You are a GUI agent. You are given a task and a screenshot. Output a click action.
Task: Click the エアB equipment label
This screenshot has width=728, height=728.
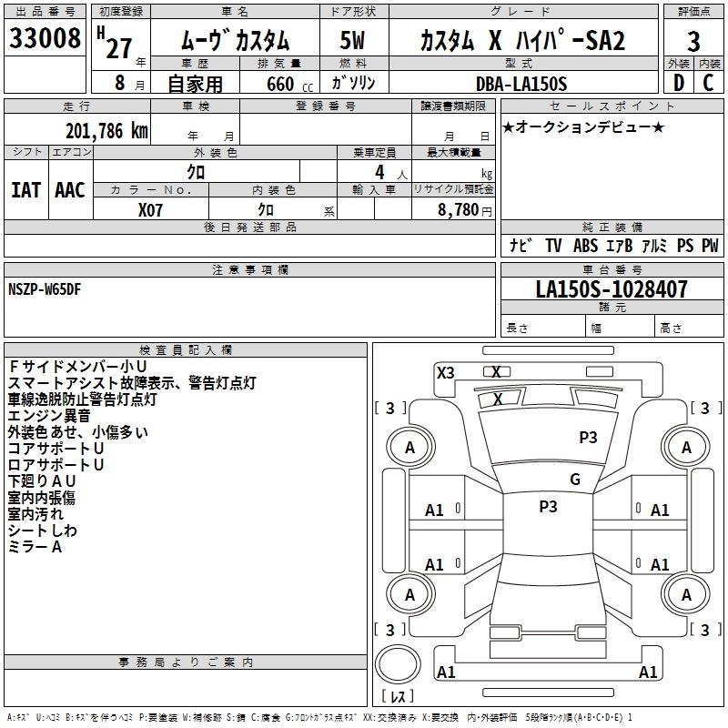click(x=620, y=245)
